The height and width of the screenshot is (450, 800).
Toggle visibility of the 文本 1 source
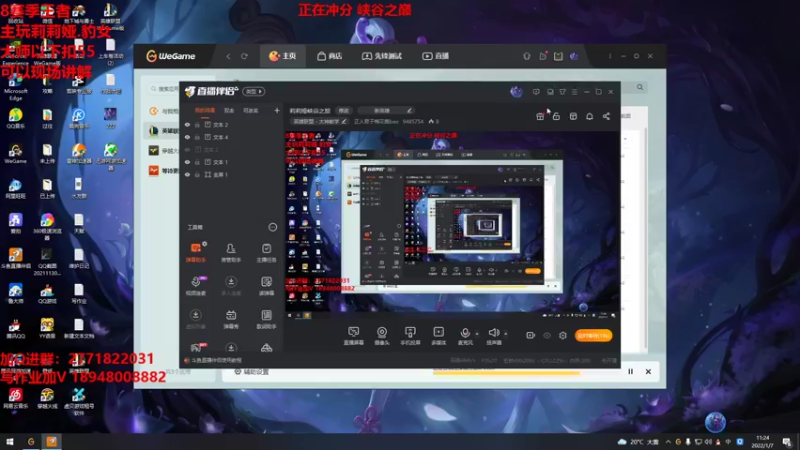187,162
